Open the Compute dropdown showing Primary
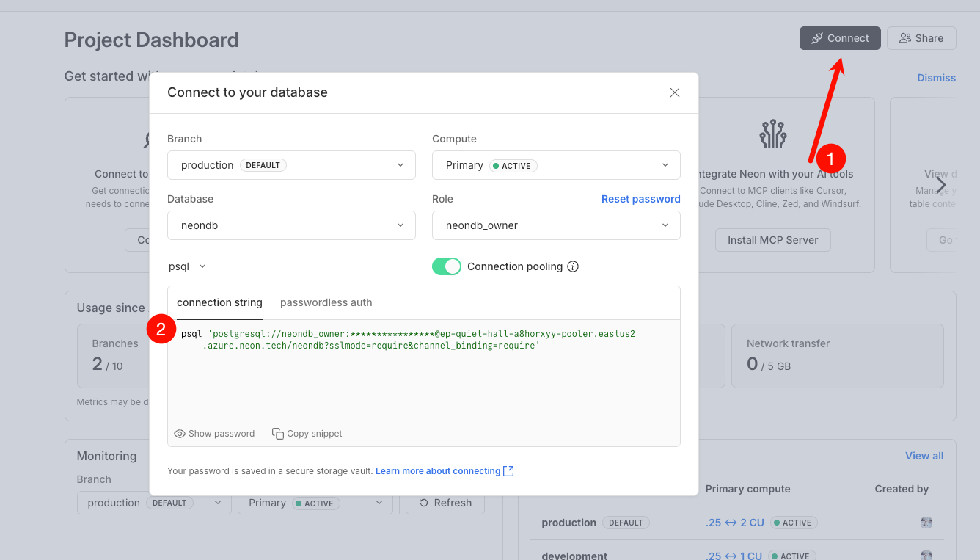The image size is (980, 560). [556, 165]
